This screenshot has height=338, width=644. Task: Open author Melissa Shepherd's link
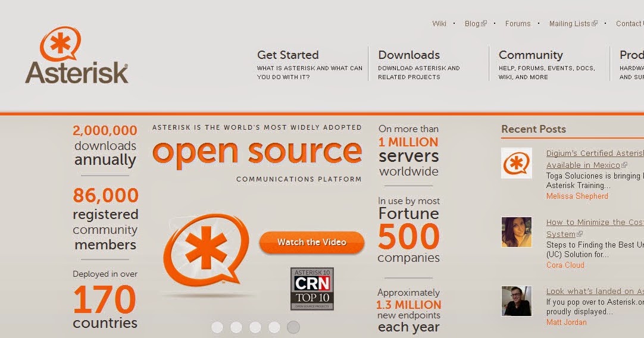coord(577,196)
